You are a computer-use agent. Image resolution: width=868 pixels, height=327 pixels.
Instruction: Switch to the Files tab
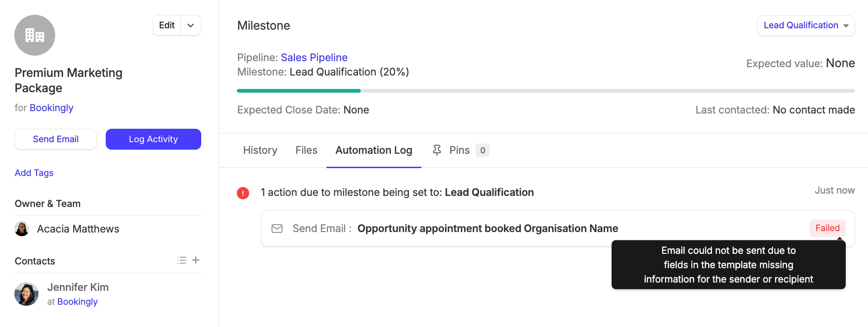tap(306, 150)
